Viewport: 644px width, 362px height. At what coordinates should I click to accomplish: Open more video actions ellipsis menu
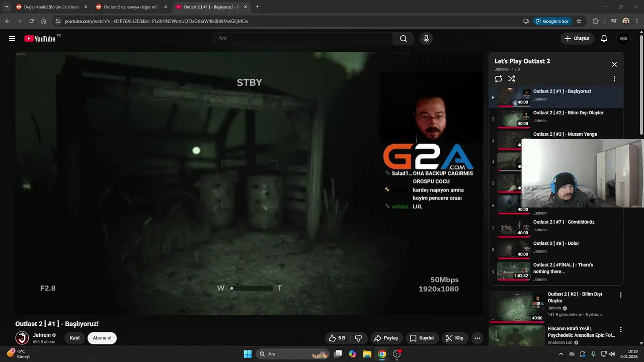[477, 338]
